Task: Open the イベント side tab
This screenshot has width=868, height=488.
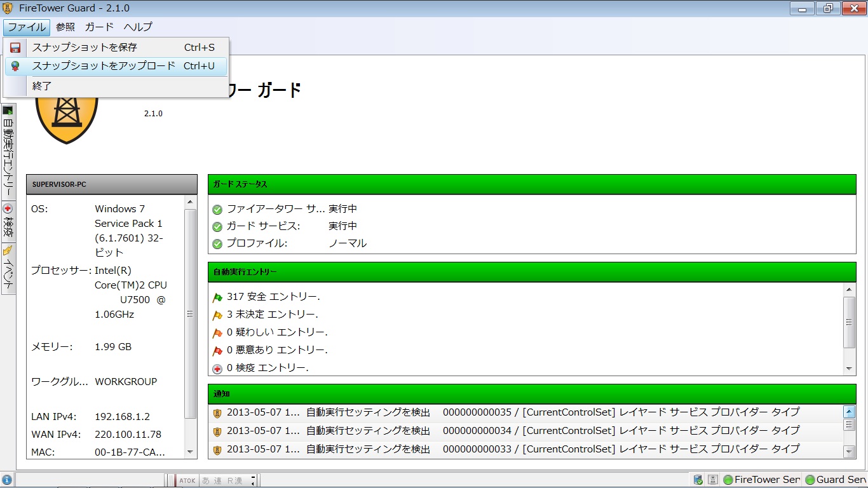Action: click(x=8, y=269)
